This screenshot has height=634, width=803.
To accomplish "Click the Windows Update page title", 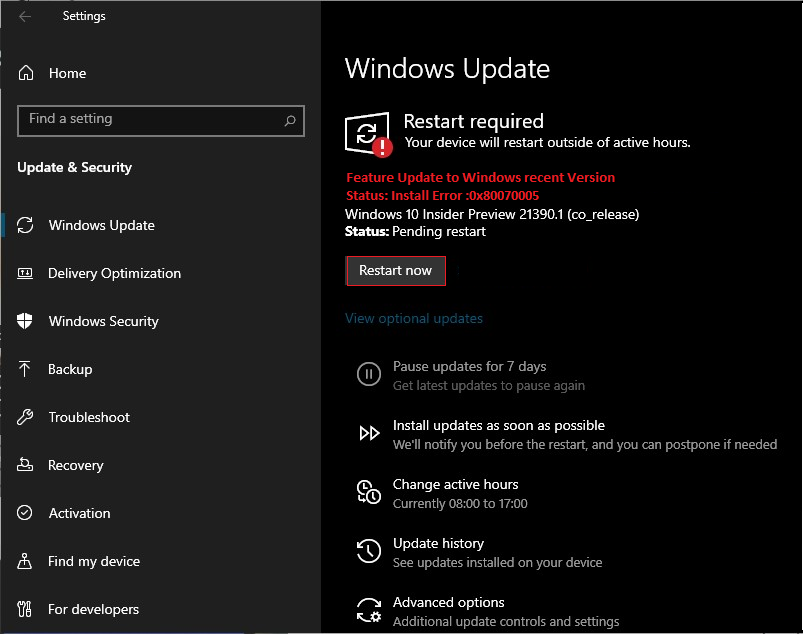I will pyautogui.click(x=447, y=69).
